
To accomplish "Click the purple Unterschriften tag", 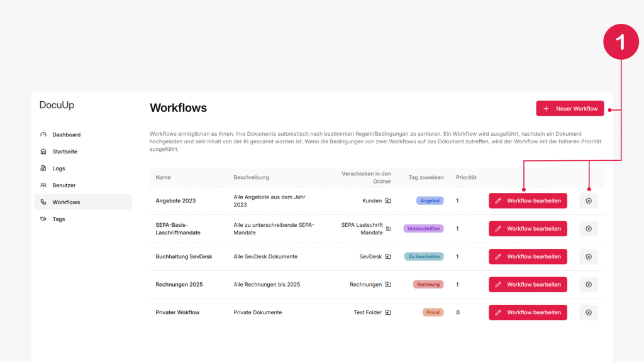I will point(423,229).
